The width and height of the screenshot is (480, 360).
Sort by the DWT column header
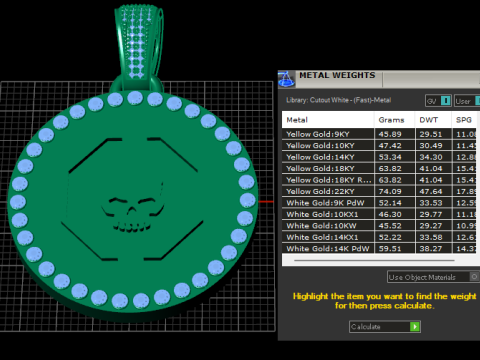click(x=433, y=120)
